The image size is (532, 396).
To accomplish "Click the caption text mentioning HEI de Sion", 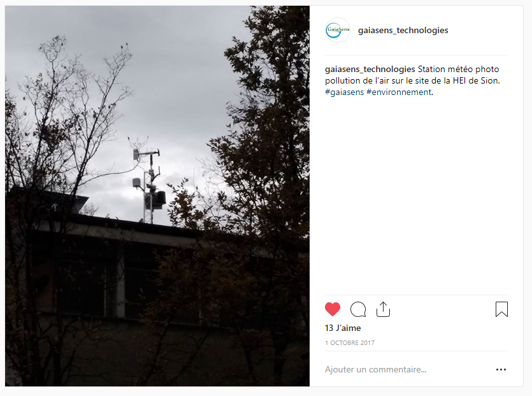I will (x=412, y=81).
